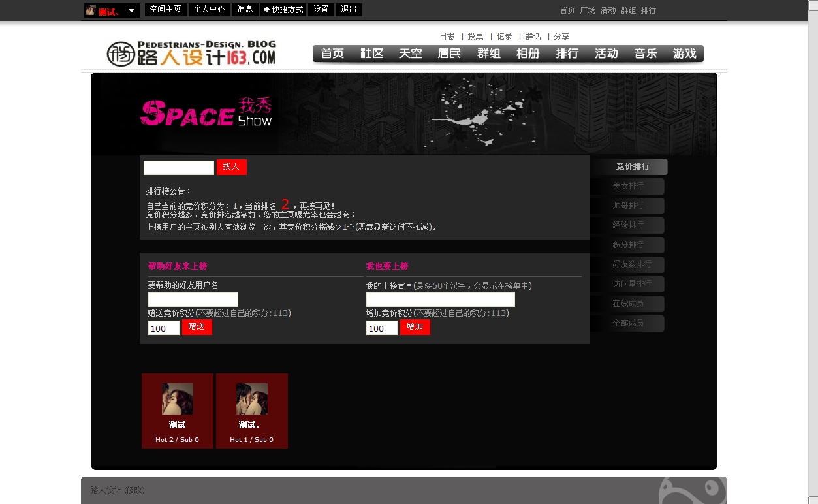Image resolution: width=818 pixels, height=504 pixels.
Task: Open the 测试 user dropdown arrow
Action: click(x=131, y=10)
